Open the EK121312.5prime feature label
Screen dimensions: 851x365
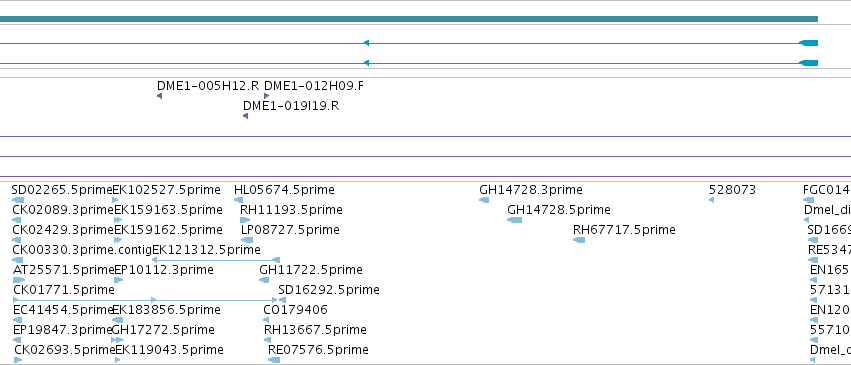pyautogui.click(x=206, y=250)
